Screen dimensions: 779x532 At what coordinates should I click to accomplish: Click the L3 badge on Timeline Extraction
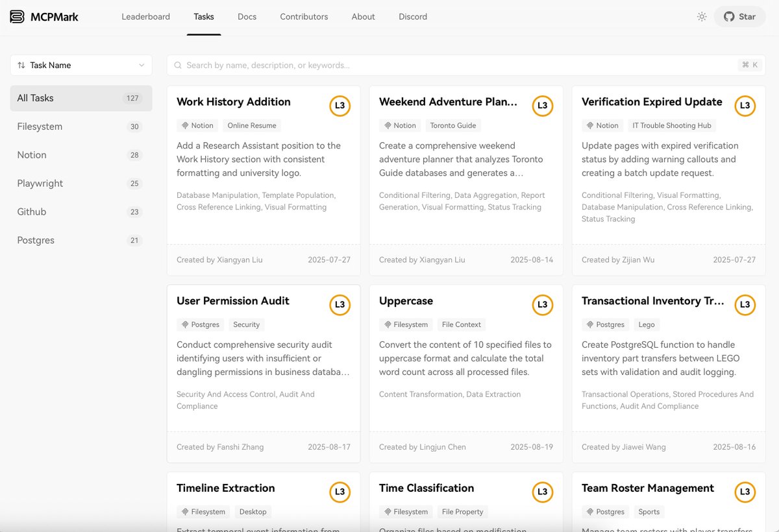tap(340, 492)
